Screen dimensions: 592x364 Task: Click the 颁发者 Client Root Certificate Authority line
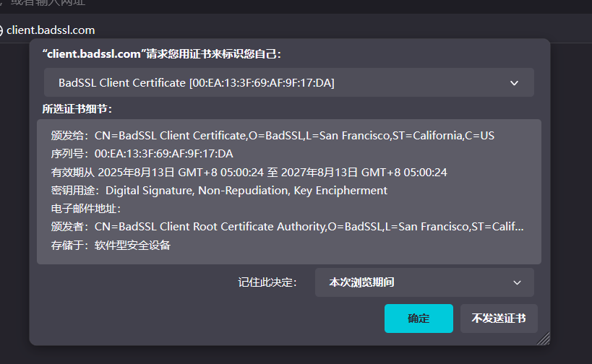tap(287, 227)
